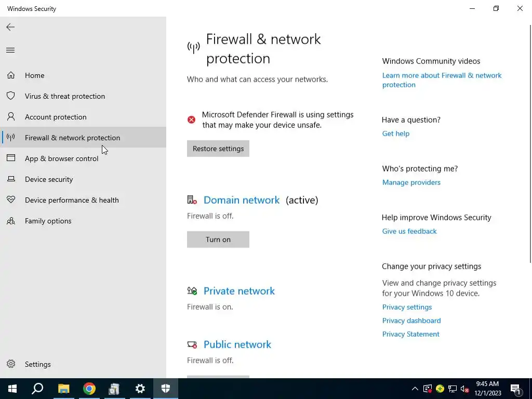Open Google Chrome from the taskbar

point(89,389)
